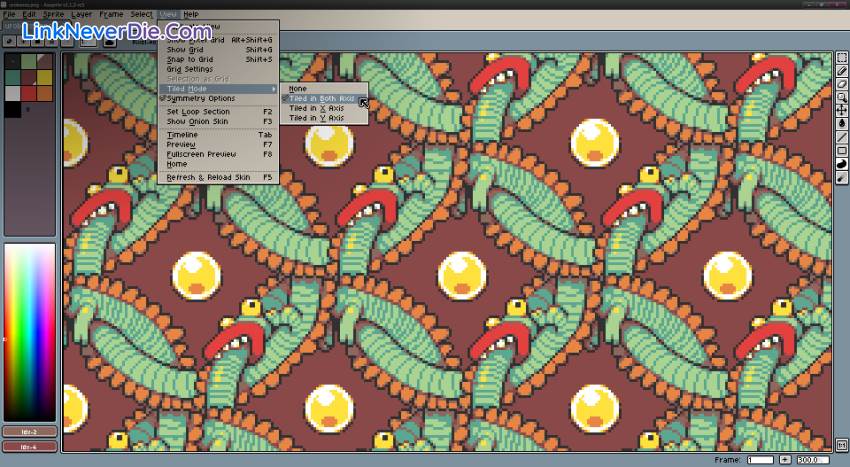Select the Paint Bucket tool
This screenshot has width=850, height=467.
[x=841, y=123]
